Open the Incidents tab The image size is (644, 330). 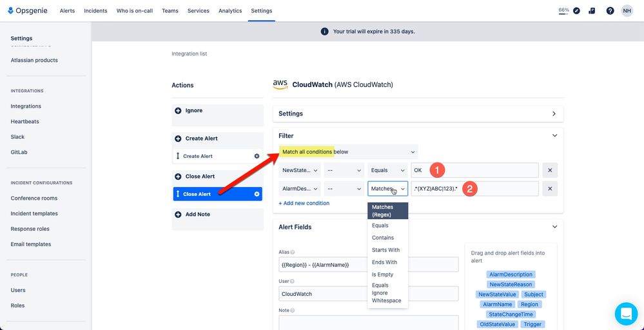pos(95,11)
